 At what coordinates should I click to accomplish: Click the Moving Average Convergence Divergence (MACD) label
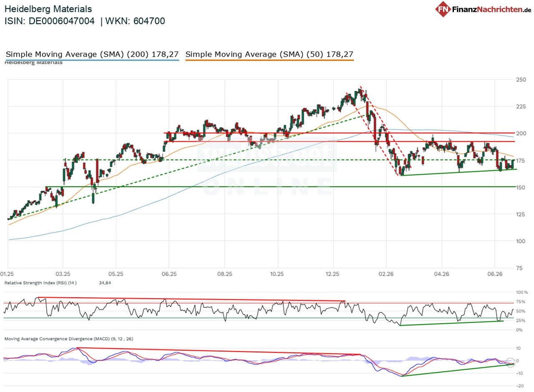tap(69, 339)
